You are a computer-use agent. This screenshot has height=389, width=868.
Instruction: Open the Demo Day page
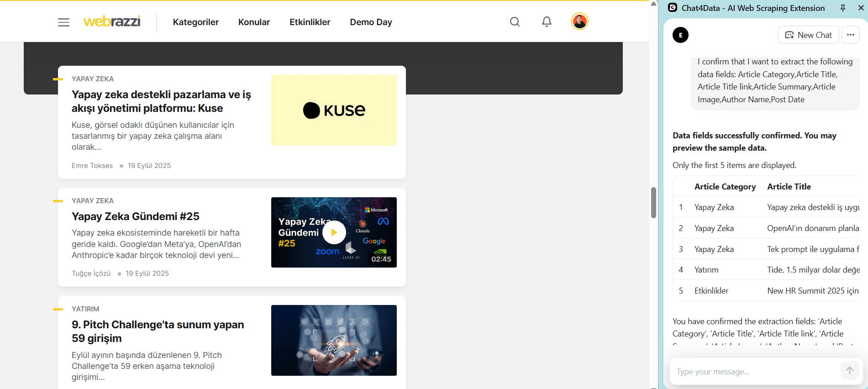371,22
